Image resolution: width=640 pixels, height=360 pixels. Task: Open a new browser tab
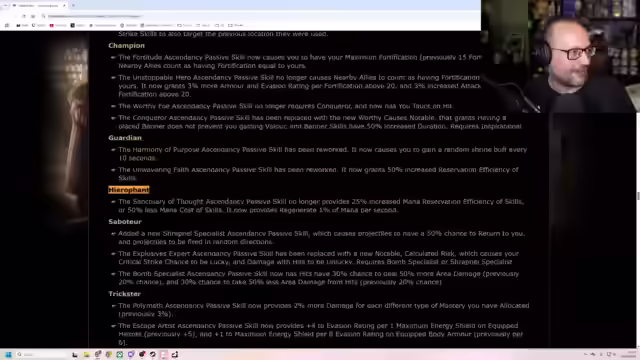pos(73,6)
